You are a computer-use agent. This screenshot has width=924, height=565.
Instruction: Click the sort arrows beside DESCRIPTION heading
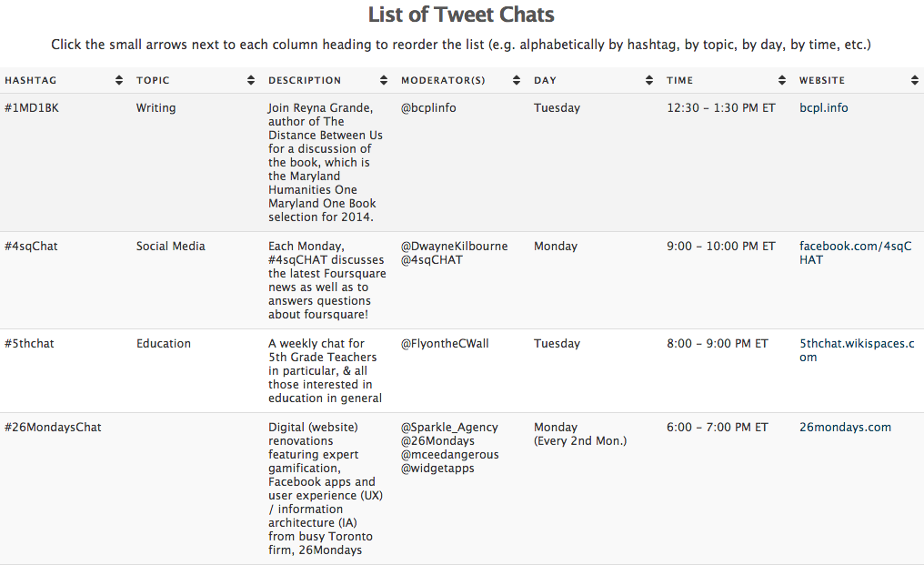click(384, 80)
